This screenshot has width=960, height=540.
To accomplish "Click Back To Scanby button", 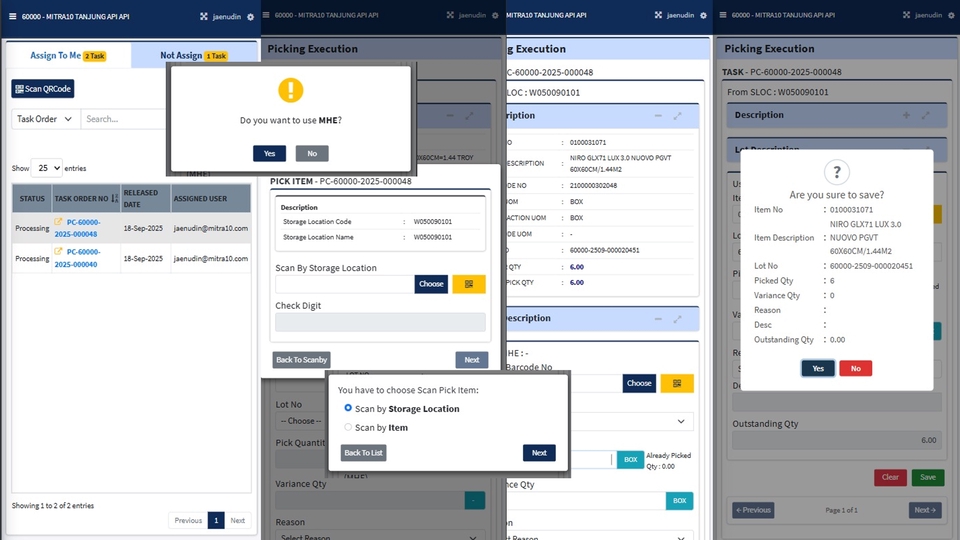I will tap(301, 359).
